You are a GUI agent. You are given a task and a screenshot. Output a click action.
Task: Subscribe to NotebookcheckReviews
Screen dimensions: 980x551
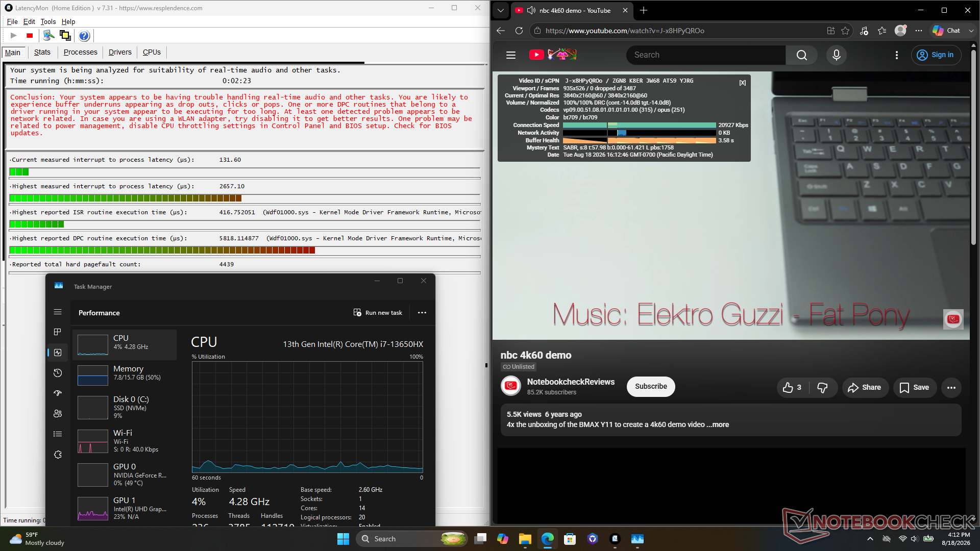click(651, 387)
